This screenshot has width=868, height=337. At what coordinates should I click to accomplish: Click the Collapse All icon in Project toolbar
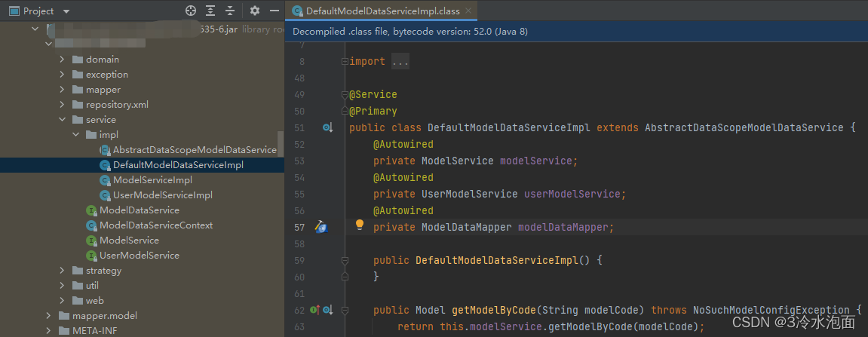coord(230,11)
